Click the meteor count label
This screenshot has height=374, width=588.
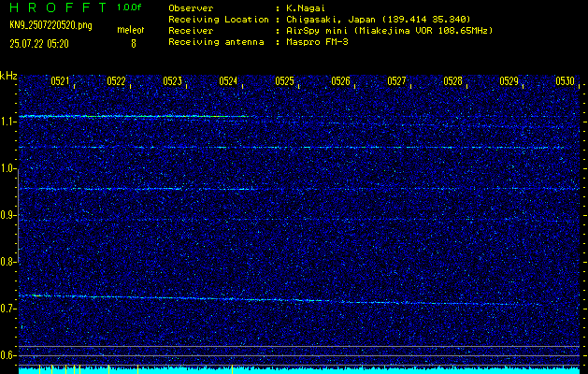pyautogui.click(x=131, y=30)
